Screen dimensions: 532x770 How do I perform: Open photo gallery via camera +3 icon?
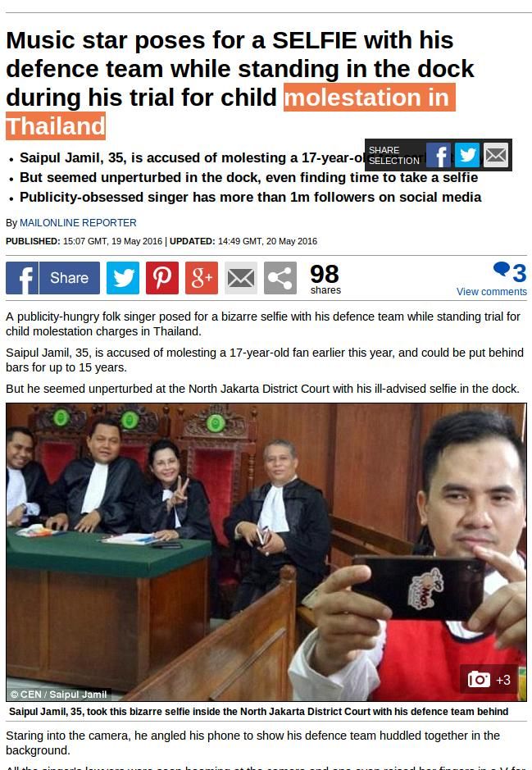pos(489,680)
